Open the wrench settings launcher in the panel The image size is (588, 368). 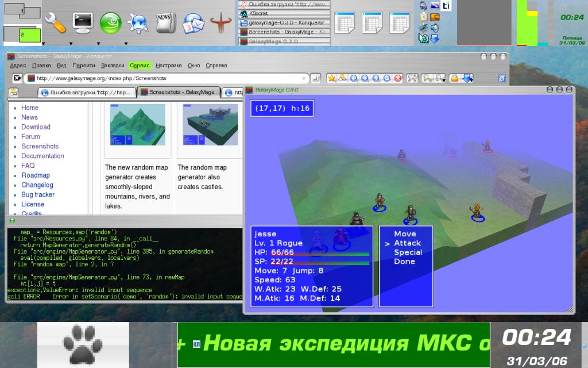[x=55, y=23]
